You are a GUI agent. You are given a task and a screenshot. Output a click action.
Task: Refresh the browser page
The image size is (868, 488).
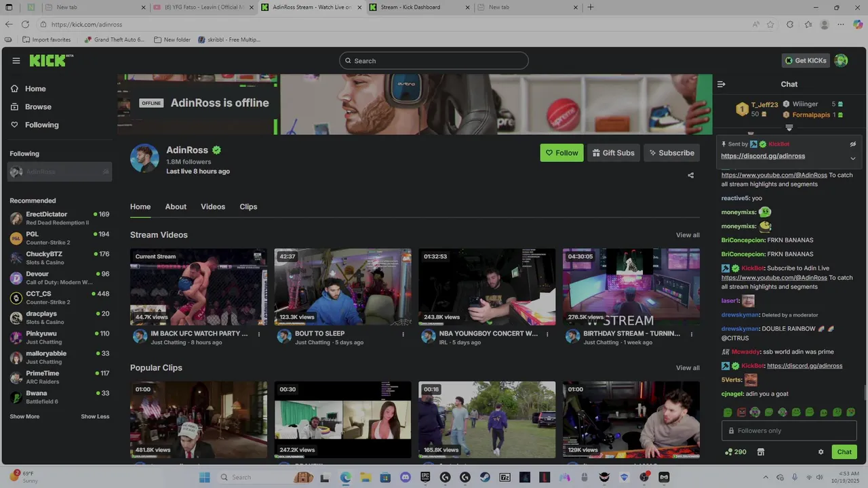(x=25, y=24)
